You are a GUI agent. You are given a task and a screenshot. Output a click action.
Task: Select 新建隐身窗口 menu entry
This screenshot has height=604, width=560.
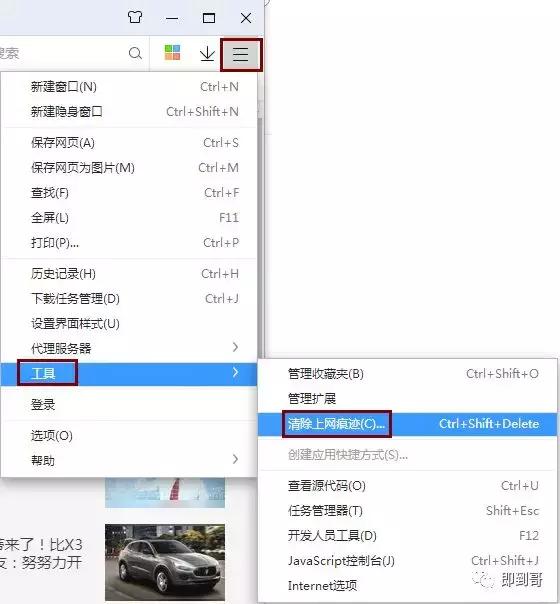(129, 112)
